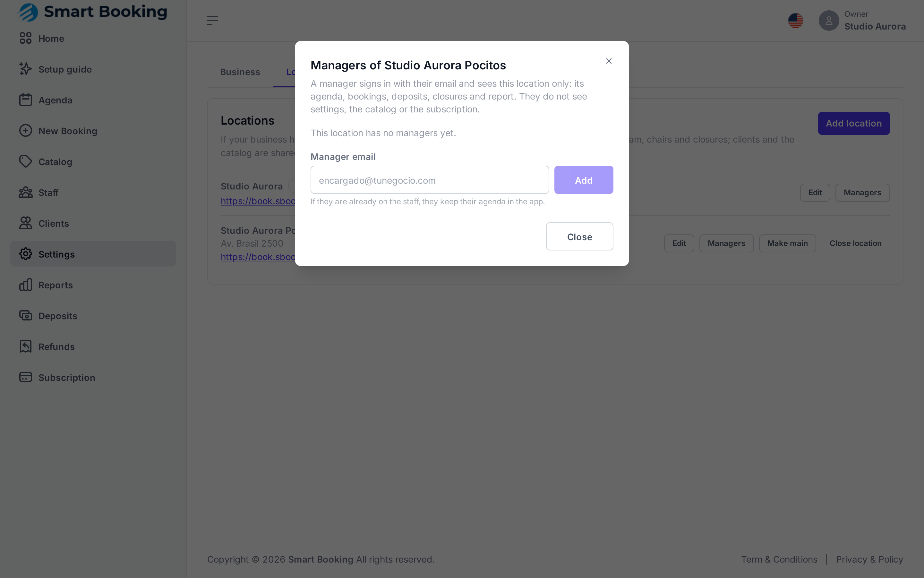Open the Clients icon in sidebar
This screenshot has width=924, height=578.
[25, 223]
